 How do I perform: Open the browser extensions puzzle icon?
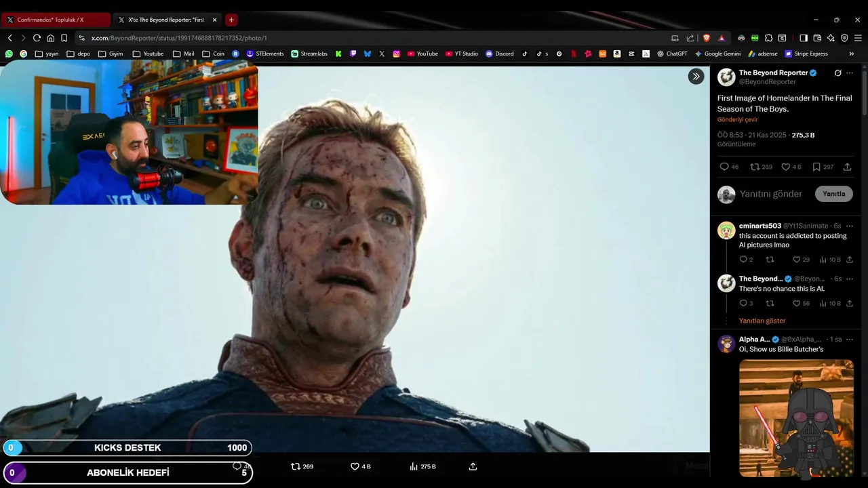click(768, 38)
